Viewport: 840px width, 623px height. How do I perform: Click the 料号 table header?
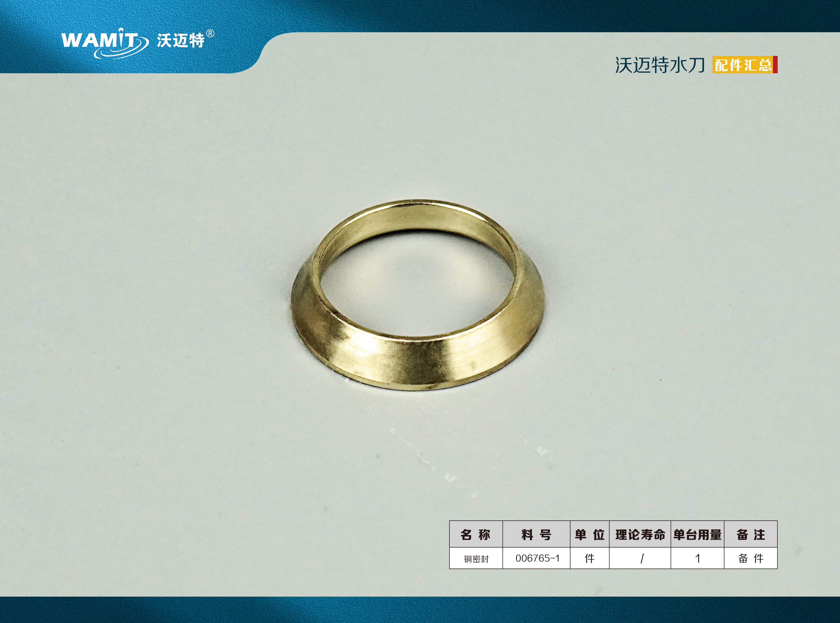tap(536, 534)
